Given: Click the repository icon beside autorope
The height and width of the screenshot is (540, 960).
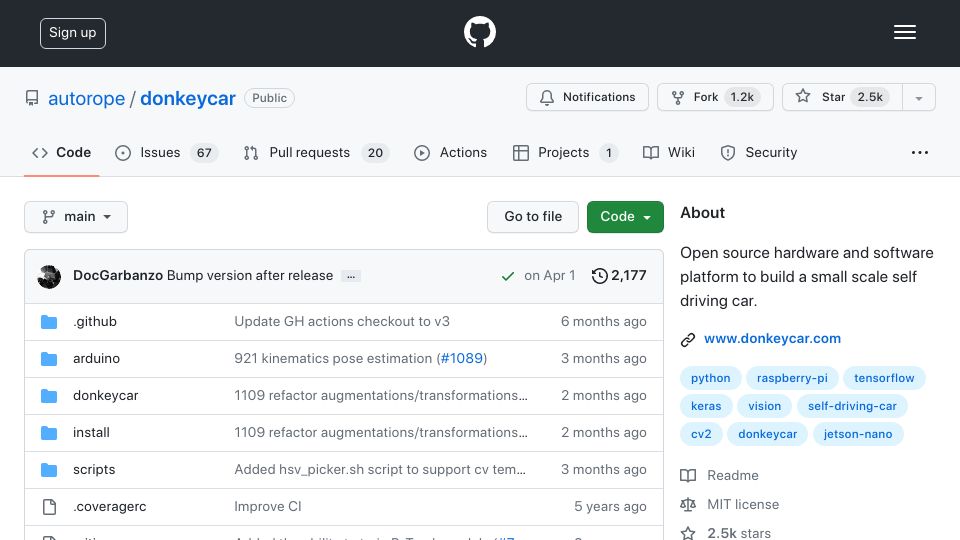Looking at the screenshot, I should coord(32,98).
